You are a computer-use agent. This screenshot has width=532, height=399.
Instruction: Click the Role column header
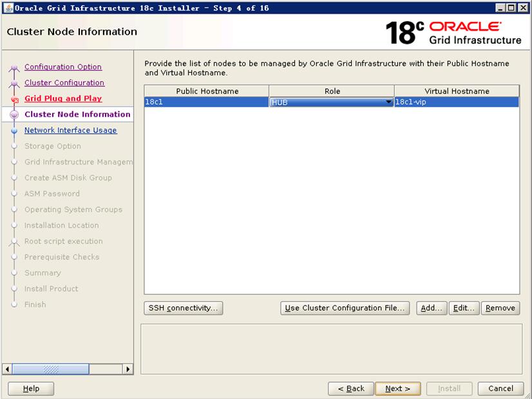[332, 91]
